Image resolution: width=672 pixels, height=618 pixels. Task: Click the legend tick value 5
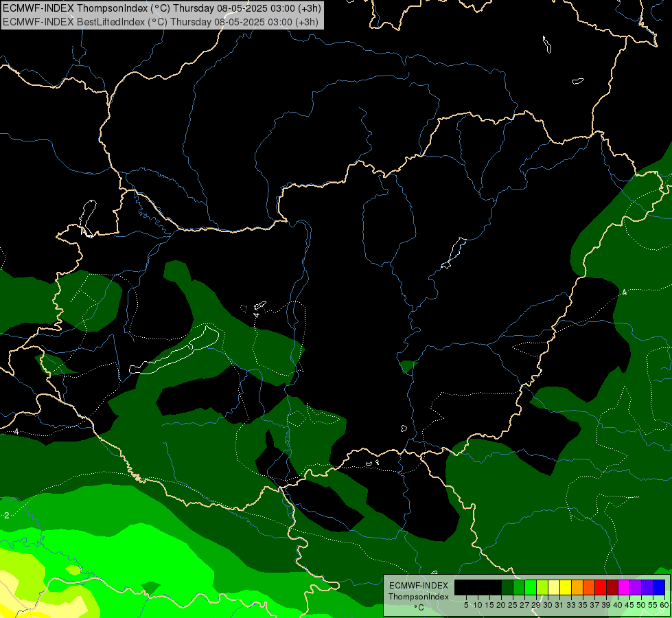[466, 605]
